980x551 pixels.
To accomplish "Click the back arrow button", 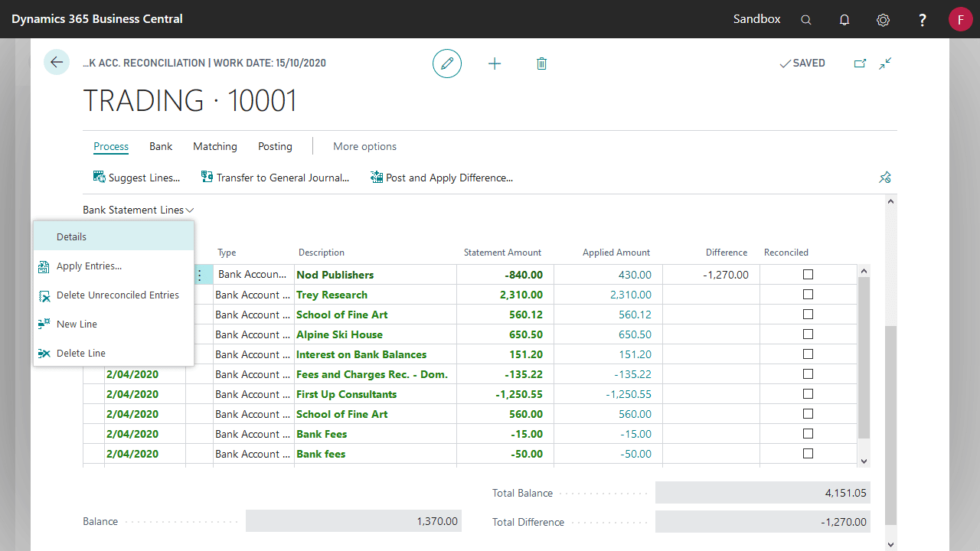I will point(57,62).
